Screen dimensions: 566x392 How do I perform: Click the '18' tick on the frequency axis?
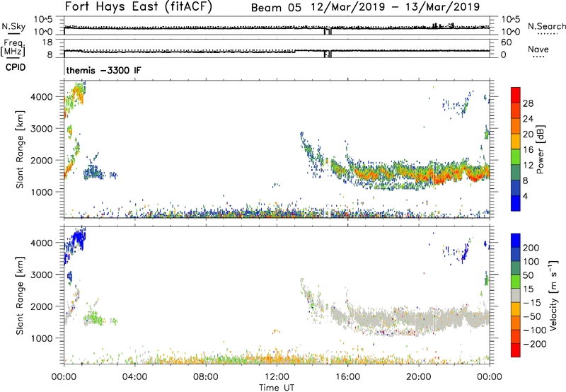(47, 42)
